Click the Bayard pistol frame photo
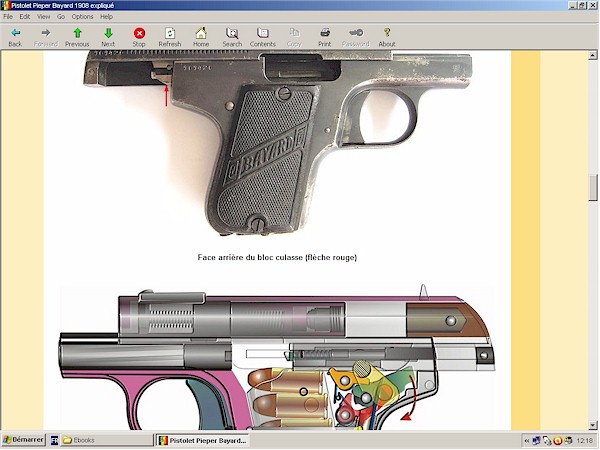 tap(277, 142)
